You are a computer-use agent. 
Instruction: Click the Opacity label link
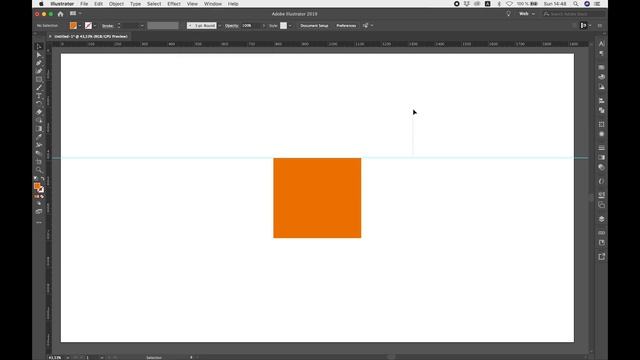pyautogui.click(x=232, y=26)
